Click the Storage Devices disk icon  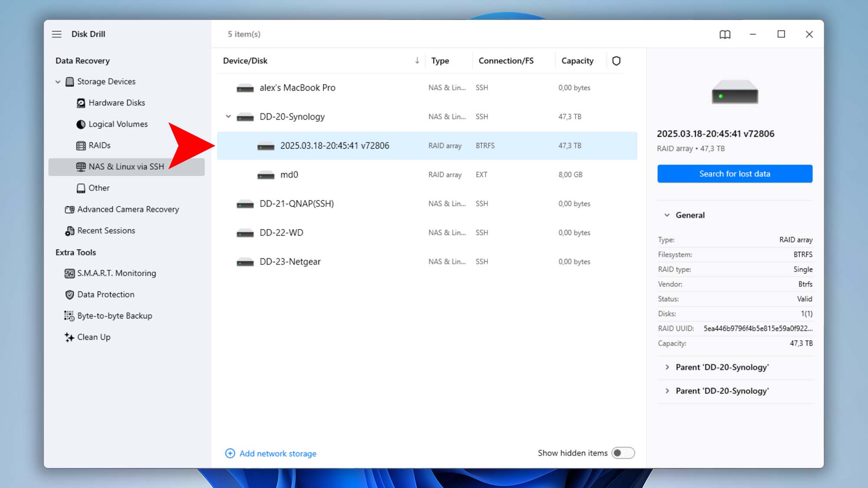click(69, 82)
